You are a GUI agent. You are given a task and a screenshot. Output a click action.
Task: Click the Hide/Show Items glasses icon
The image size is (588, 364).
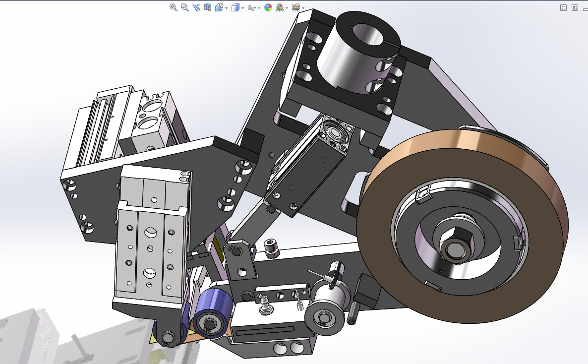[x=252, y=7]
